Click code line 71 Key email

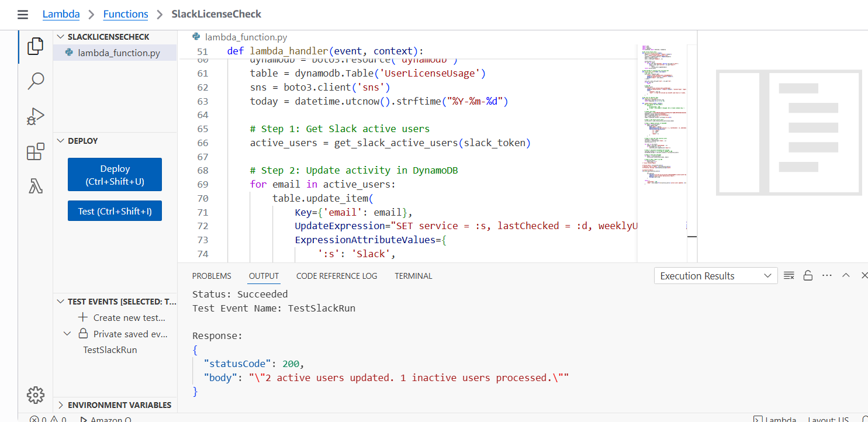(x=354, y=212)
